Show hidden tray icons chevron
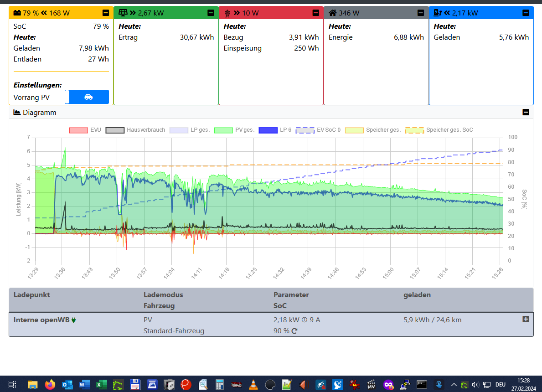Image resolution: width=542 pixels, height=392 pixels. [454, 385]
